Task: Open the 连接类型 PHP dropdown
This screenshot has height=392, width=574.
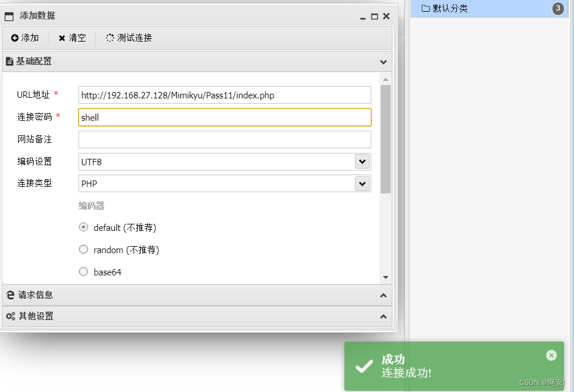Action: pos(363,183)
